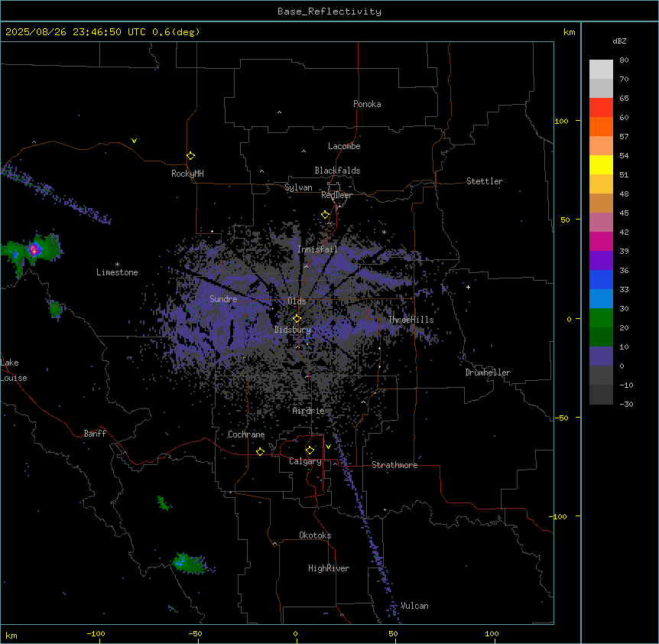Viewport: 659px width, 644px height.
Task: Pick the slate purple 10 dBZ legend swatch
Action: tap(601, 356)
